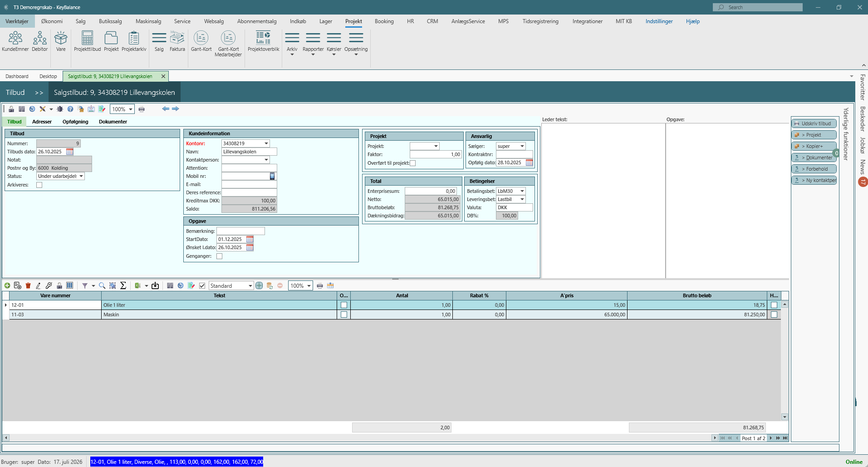Screen dimensions: 868x467
Task: Click the grid scrollbar down arrow
Action: pos(785,417)
